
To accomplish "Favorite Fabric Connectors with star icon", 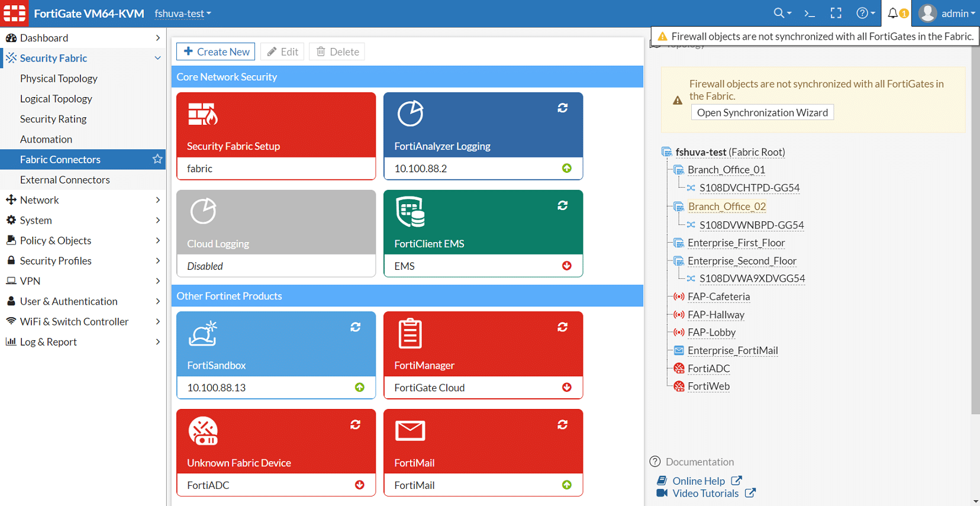I will pyautogui.click(x=157, y=159).
